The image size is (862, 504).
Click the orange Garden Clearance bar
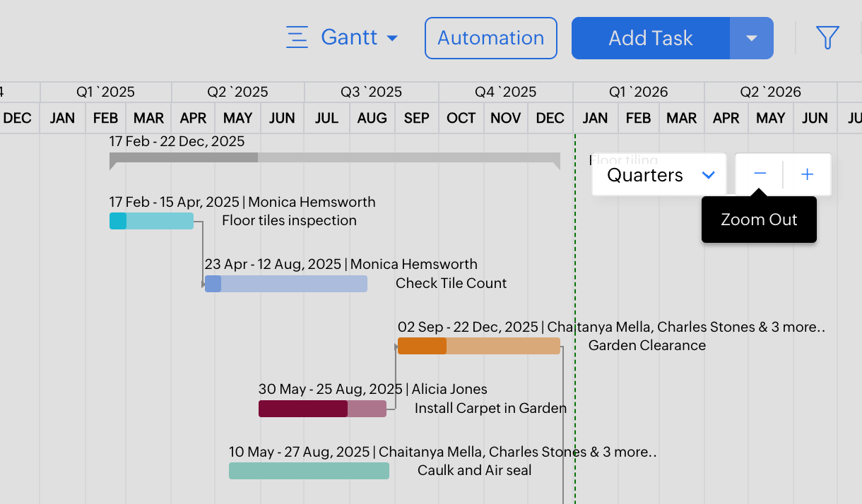(x=478, y=346)
